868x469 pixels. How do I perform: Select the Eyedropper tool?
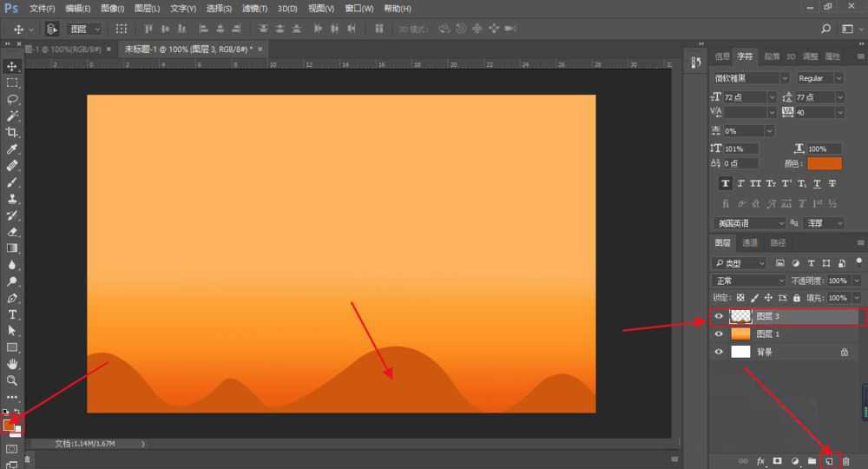pos(12,149)
